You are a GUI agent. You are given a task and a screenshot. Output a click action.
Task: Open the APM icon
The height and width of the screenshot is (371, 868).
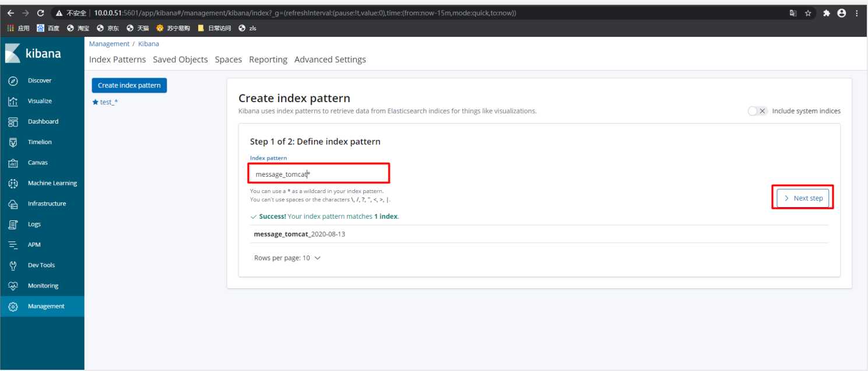[13, 244]
